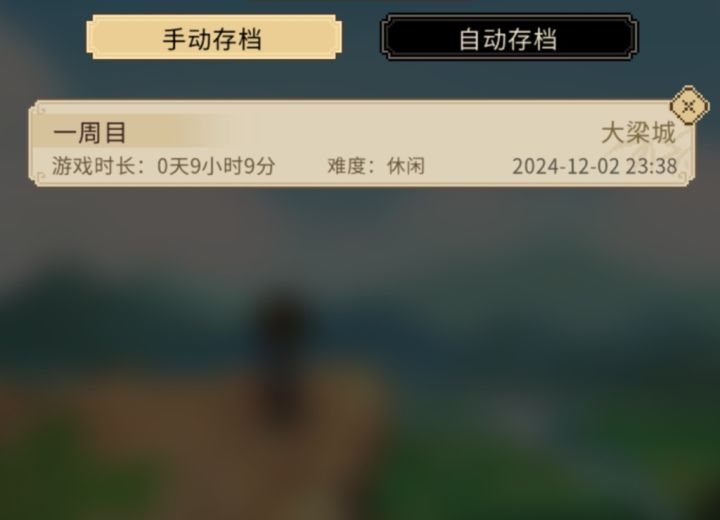
Task: Click the 23:38 save time
Action: 651,166
